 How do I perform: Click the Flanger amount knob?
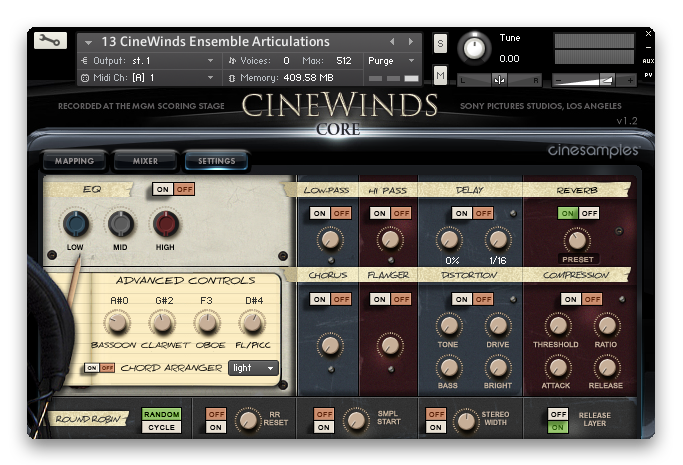coord(390,346)
